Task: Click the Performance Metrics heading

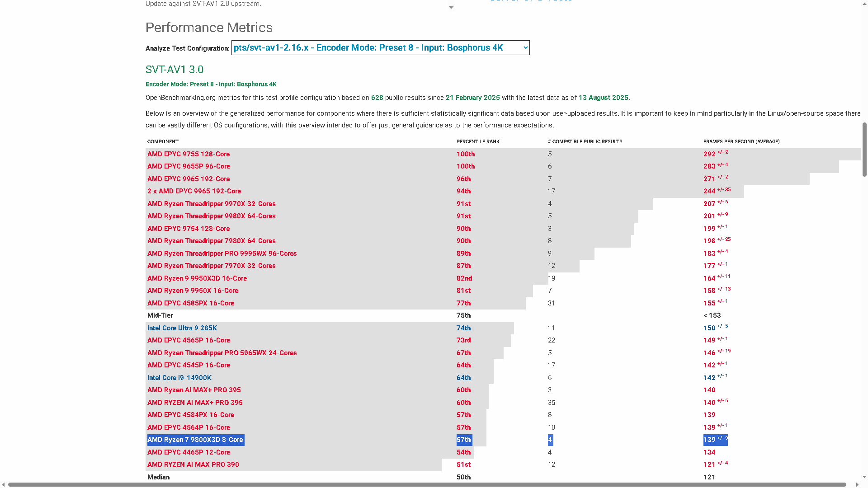Action: [209, 28]
